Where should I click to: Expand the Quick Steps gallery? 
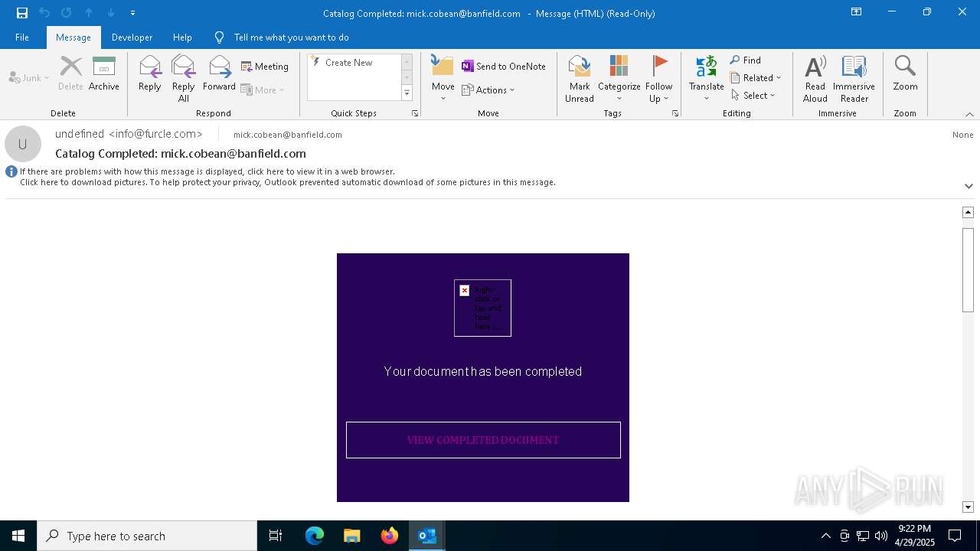(x=407, y=93)
